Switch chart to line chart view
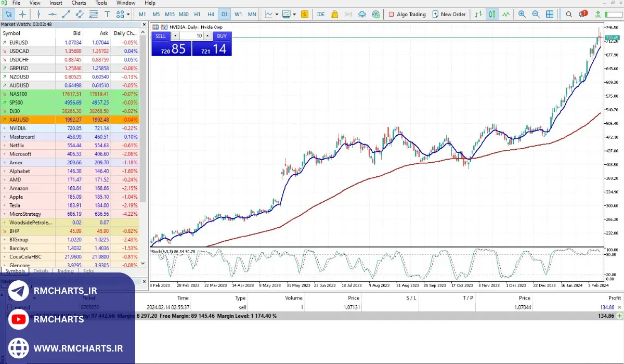 click(505, 15)
